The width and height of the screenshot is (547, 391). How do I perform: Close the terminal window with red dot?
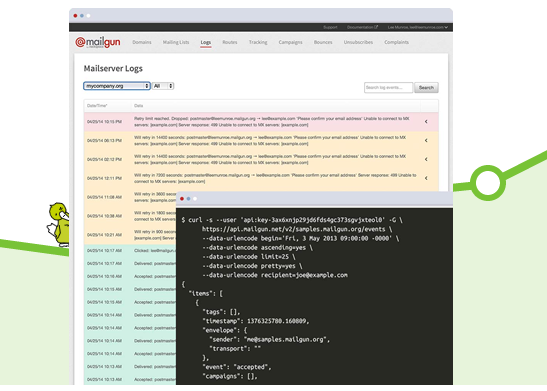[x=182, y=198]
